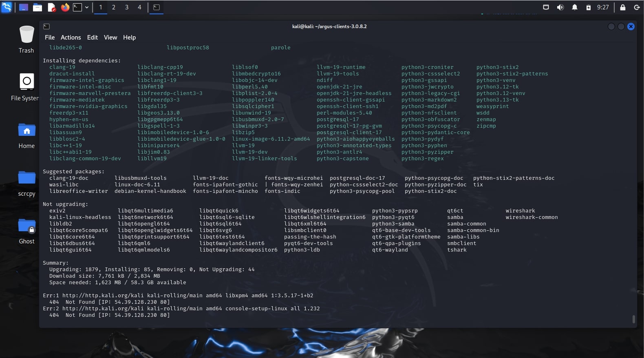The width and height of the screenshot is (644, 358).
Task: Click the battery power manager icon
Action: coord(588,7)
